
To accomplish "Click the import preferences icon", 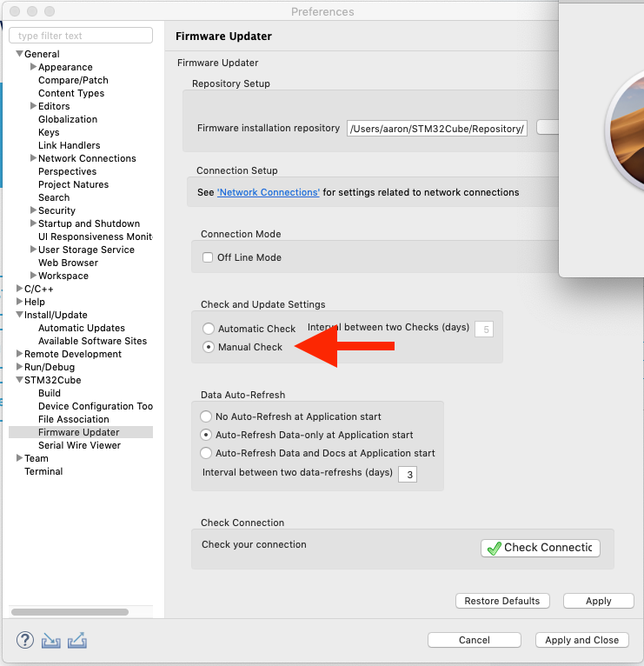I will 51,641.
